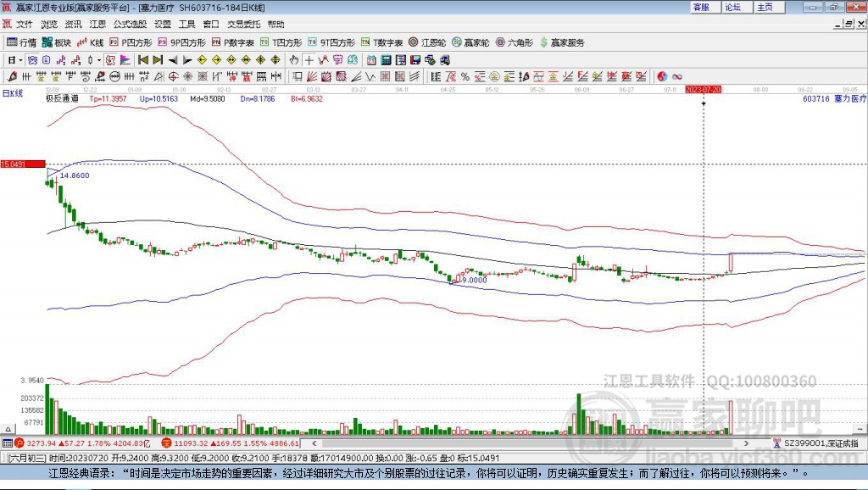Click the 603716 塞力医疗 stock label
The width and height of the screenshot is (868, 490).
pyautogui.click(x=834, y=98)
